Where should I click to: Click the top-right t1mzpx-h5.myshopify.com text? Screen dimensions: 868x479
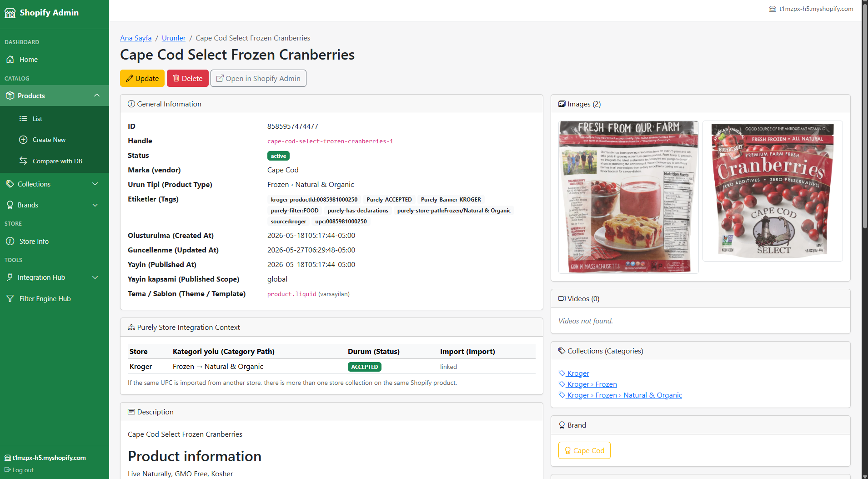coord(816,9)
